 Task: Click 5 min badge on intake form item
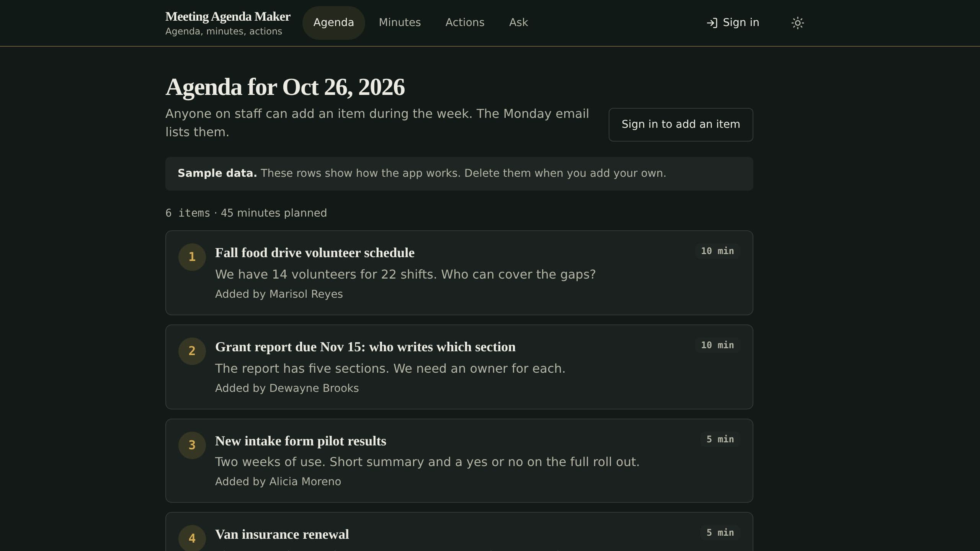[720, 439]
